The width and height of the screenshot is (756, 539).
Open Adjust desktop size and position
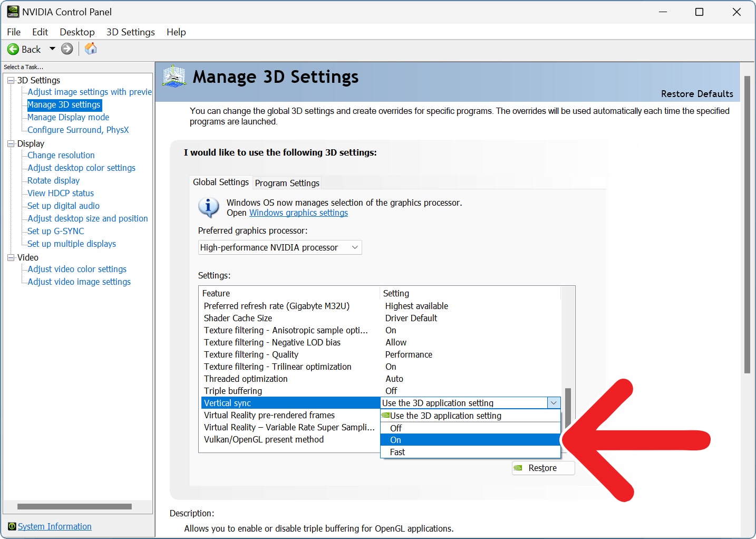point(88,218)
